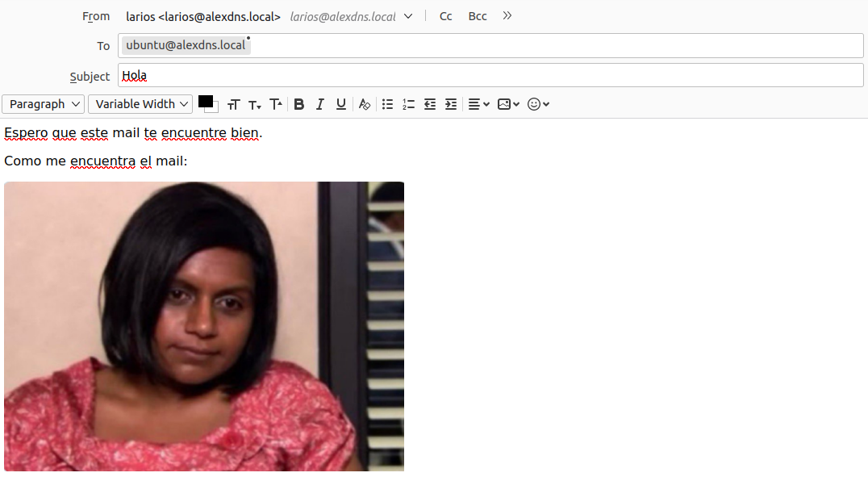Click the remove text styling icon
The width and height of the screenshot is (868, 502).
(x=365, y=104)
